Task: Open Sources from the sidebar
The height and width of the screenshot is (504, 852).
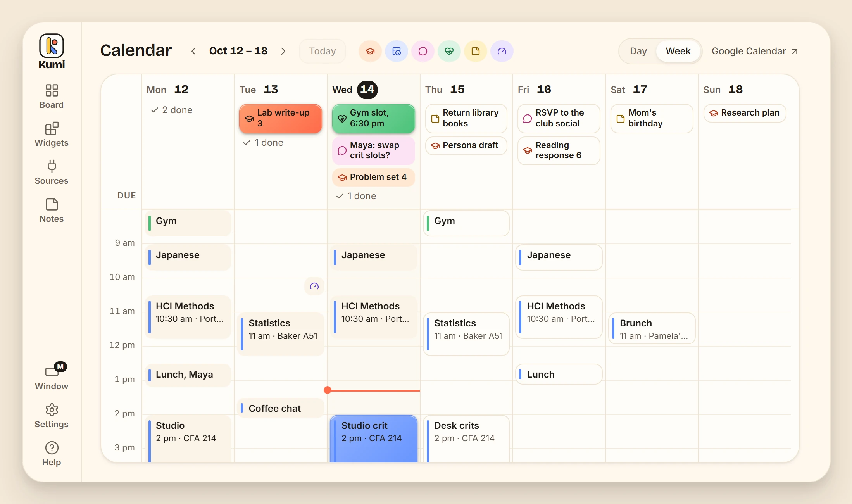Action: (52, 173)
